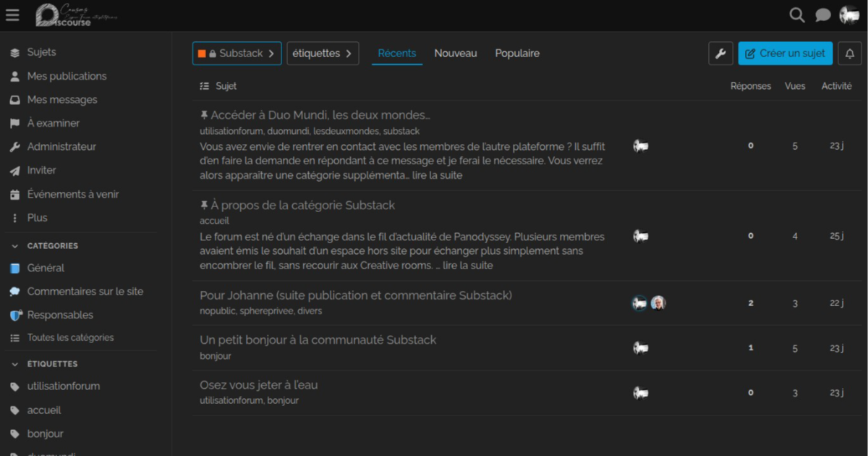Sort topics by Activité column
The height and width of the screenshot is (456, 868).
(837, 86)
